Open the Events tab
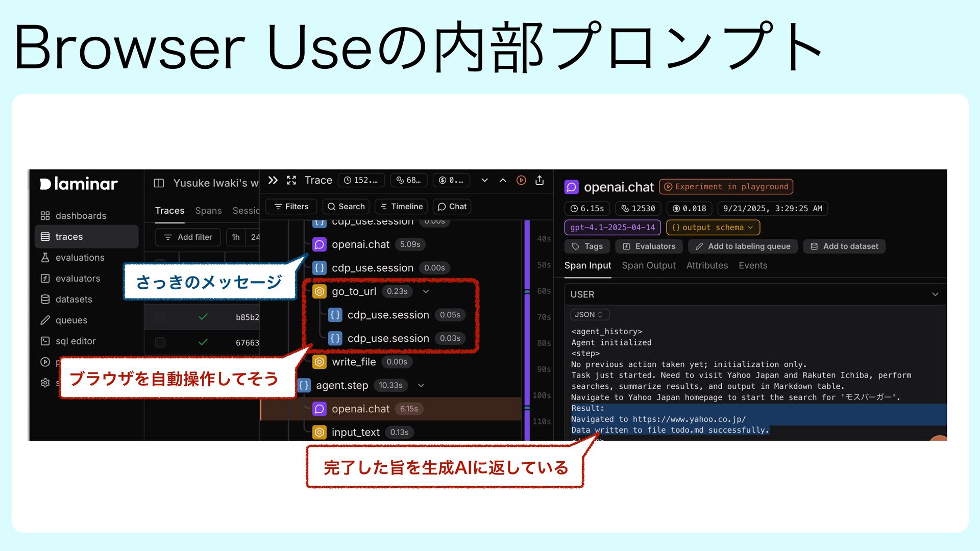980x551 pixels. pyautogui.click(x=753, y=266)
